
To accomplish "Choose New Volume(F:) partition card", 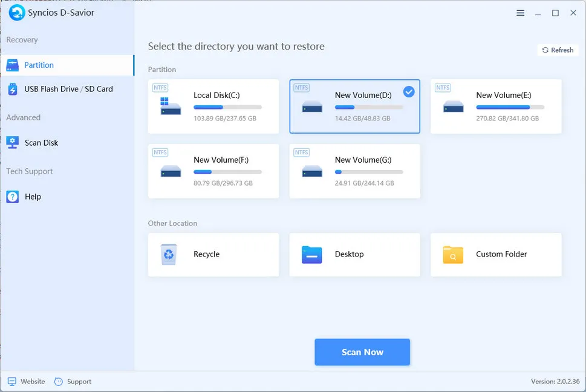I will click(x=213, y=171).
